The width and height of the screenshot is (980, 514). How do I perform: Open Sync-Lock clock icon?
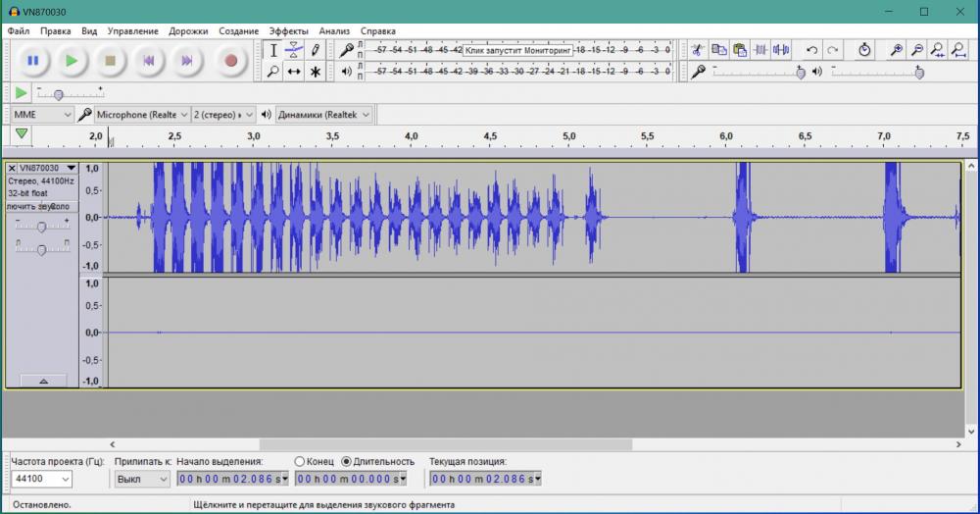pyautogui.click(x=864, y=50)
